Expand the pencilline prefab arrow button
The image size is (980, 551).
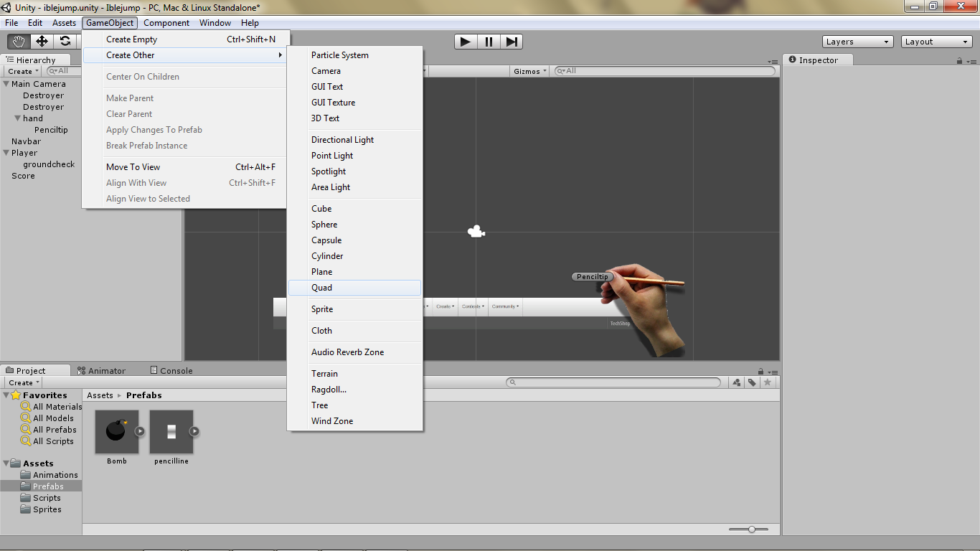coord(194,431)
